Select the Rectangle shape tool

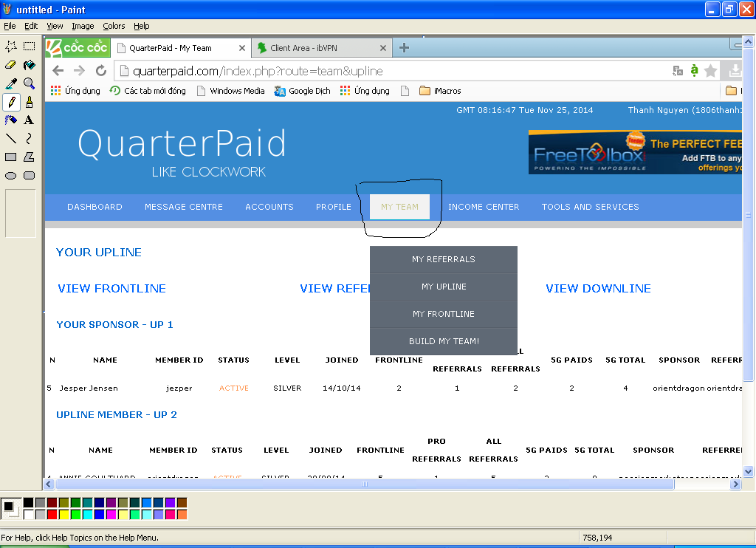coord(10,157)
